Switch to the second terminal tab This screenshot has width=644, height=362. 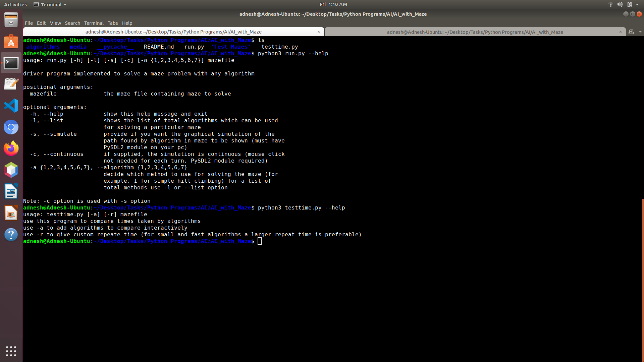pos(475,32)
